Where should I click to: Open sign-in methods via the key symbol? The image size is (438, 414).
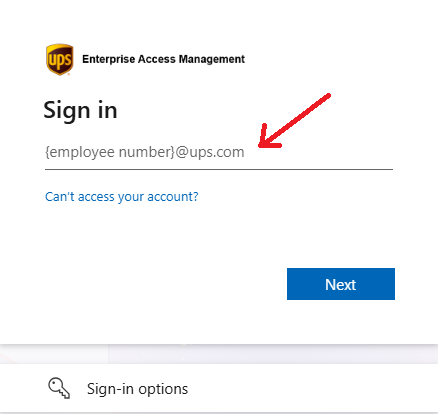[59, 388]
